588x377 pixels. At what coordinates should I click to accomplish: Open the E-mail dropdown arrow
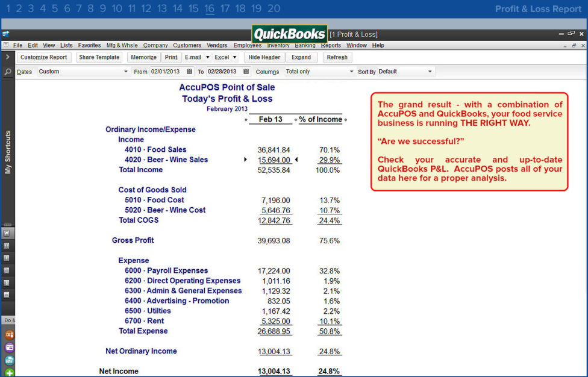(207, 57)
